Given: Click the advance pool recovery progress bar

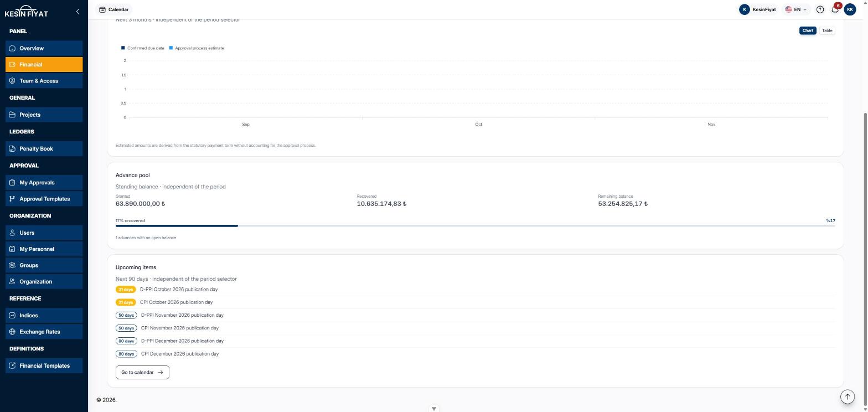Looking at the screenshot, I should [x=475, y=226].
